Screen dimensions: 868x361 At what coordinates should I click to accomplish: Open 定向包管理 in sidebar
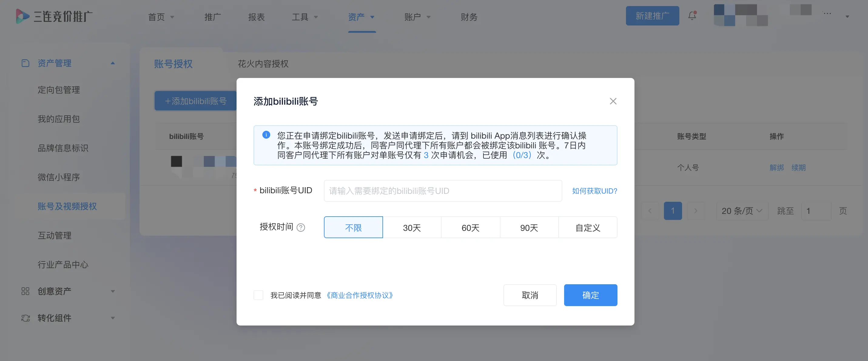pyautogui.click(x=59, y=90)
